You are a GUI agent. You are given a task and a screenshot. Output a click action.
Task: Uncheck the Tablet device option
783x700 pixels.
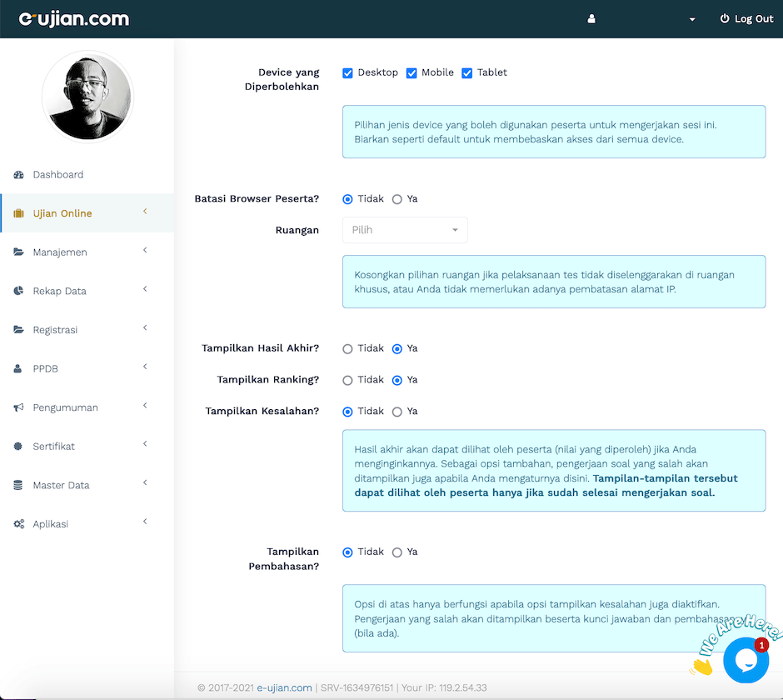(466, 72)
